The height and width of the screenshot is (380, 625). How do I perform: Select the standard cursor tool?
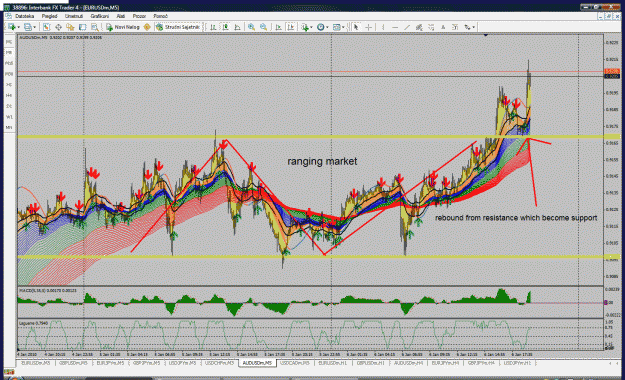[356, 27]
